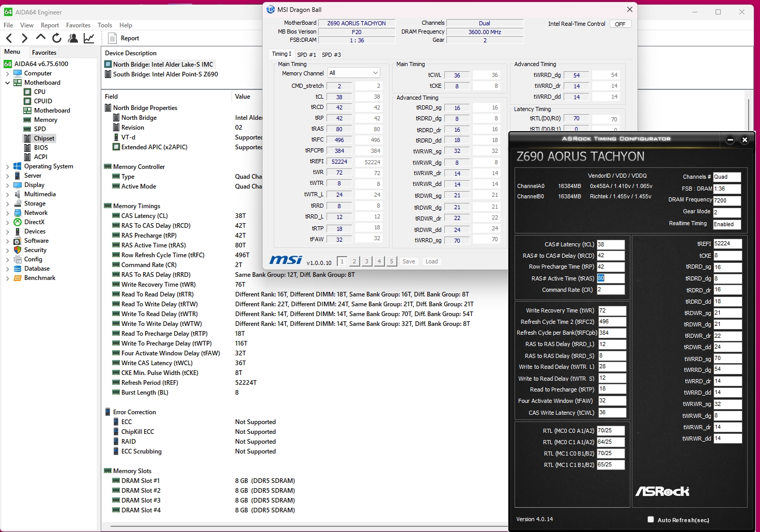The height and width of the screenshot is (532, 760).
Task: Select the DirectX node in the tree
Action: (34, 222)
